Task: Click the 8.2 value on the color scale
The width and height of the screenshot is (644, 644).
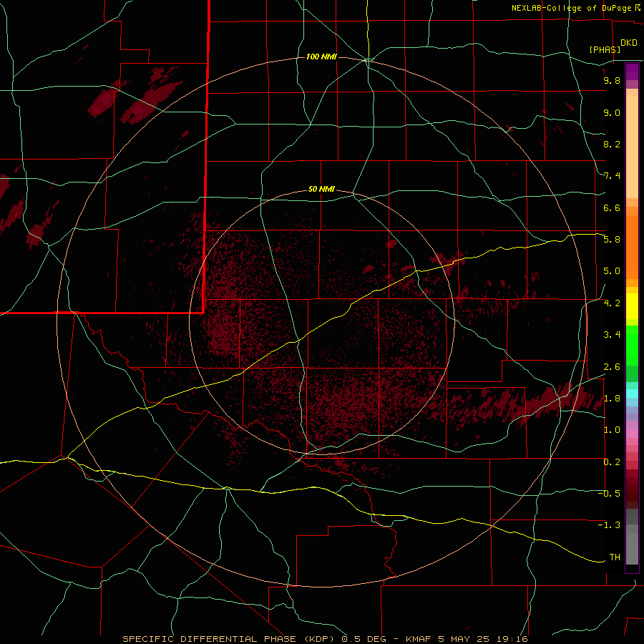Action: [x=612, y=144]
